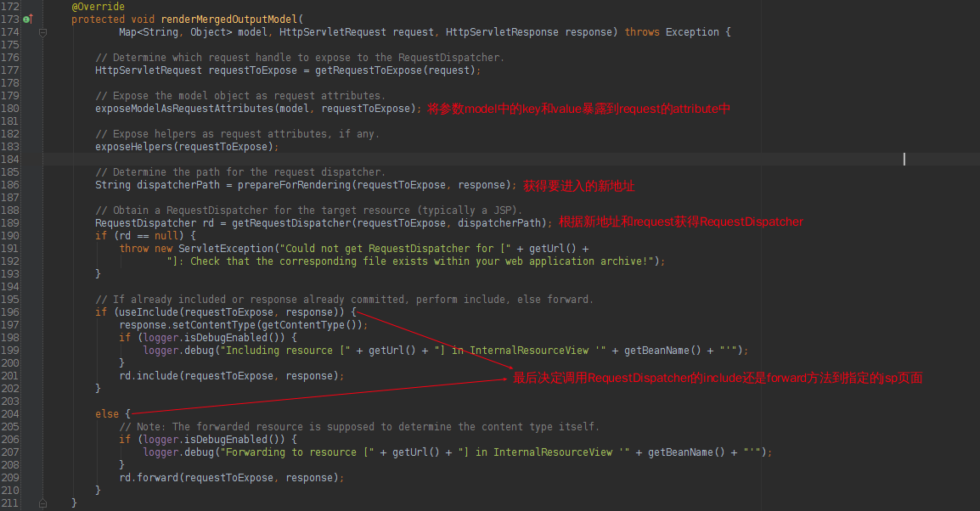Click exposeModelAsRequestAttributes method call
Viewport: 980px width, 511px height.
click(184, 109)
